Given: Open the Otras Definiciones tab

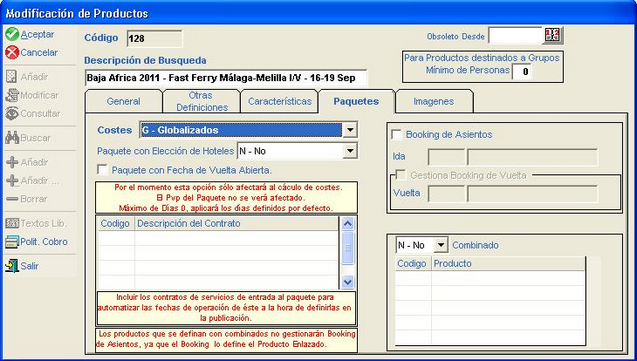Looking at the screenshot, I should point(202,101).
